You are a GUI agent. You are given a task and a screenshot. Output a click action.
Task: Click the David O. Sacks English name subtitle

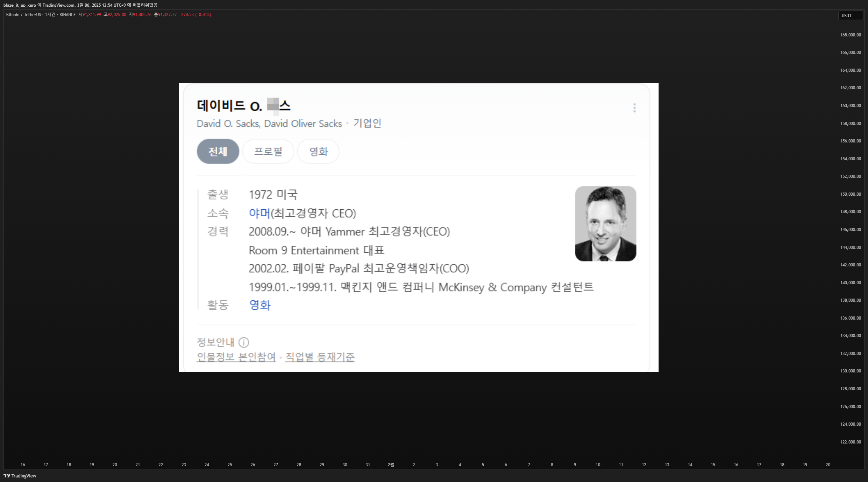click(x=269, y=124)
